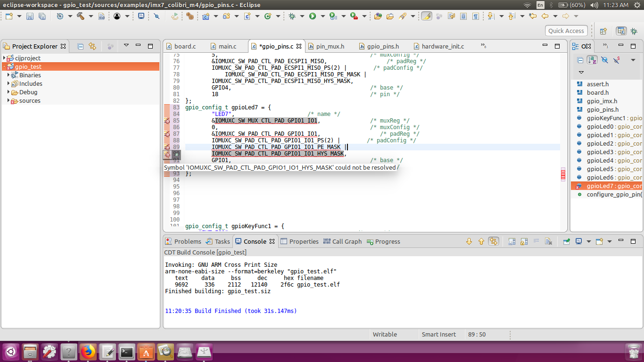Collapse All in the Outline view

coord(580,60)
